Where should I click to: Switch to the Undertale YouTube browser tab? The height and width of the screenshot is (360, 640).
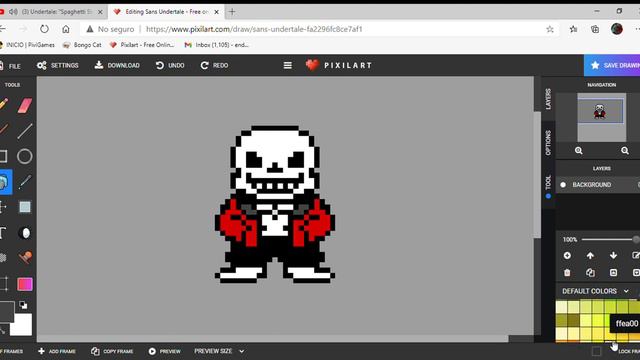[53, 12]
